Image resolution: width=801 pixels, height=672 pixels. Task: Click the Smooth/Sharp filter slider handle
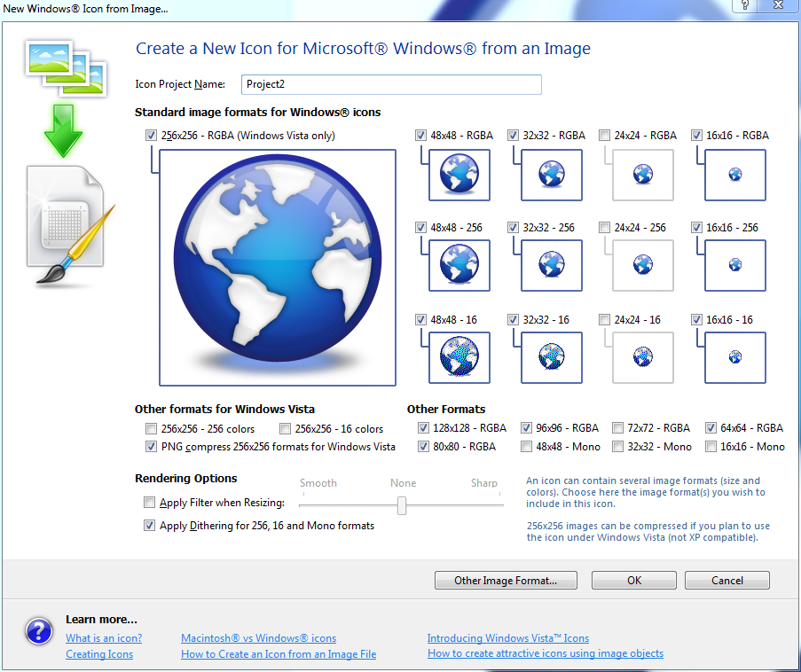[x=402, y=505]
